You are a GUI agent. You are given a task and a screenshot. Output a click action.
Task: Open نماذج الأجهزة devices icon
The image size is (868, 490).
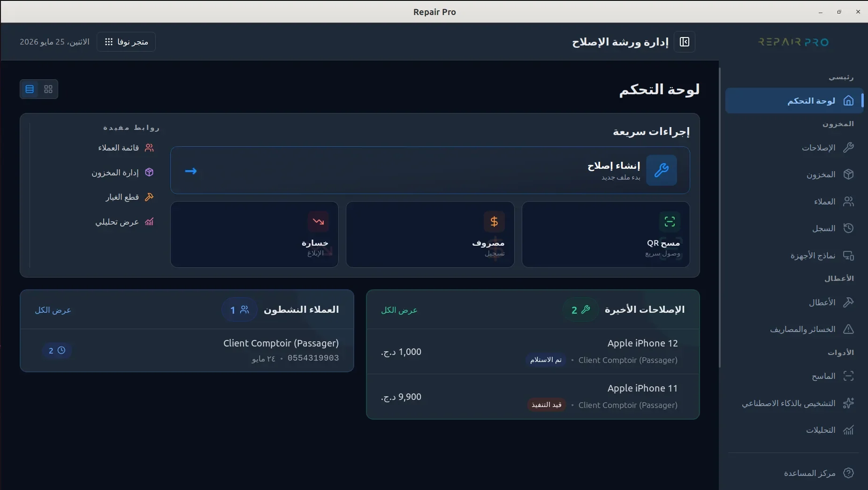pos(848,256)
